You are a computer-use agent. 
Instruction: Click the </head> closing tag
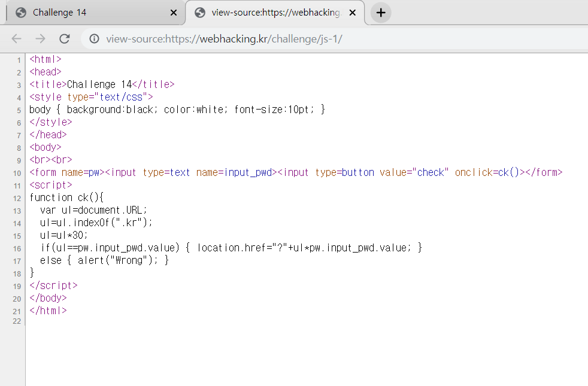[48, 135]
